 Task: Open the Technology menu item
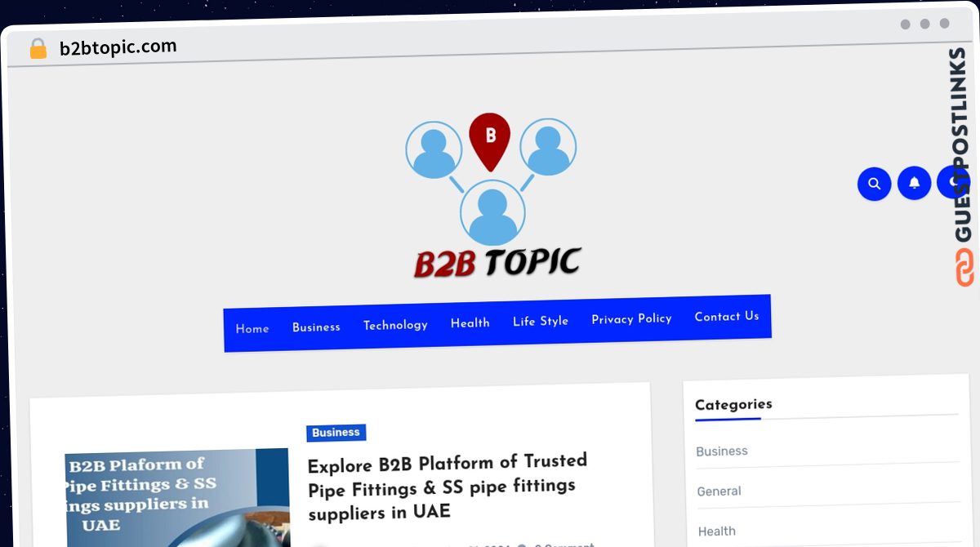(395, 325)
